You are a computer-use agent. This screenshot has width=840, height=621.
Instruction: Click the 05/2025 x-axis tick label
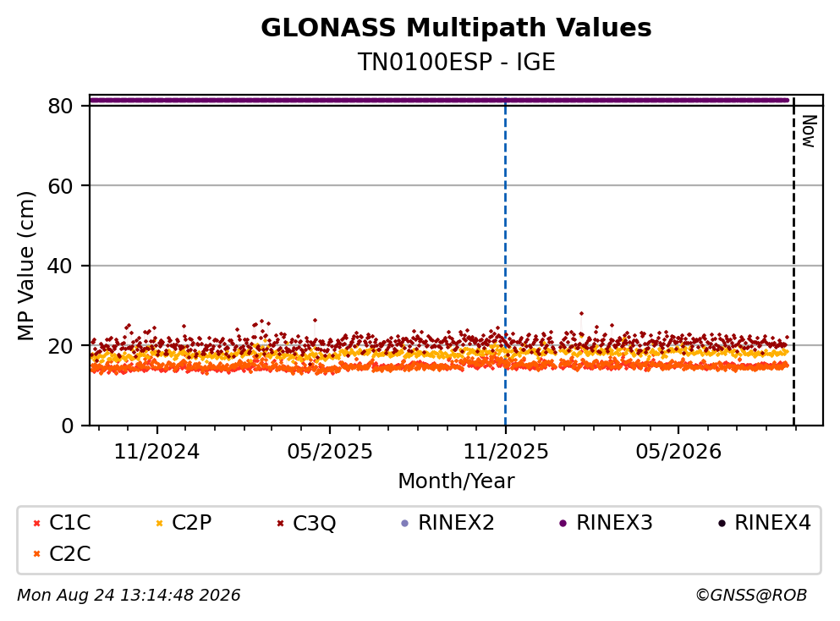coord(329,452)
